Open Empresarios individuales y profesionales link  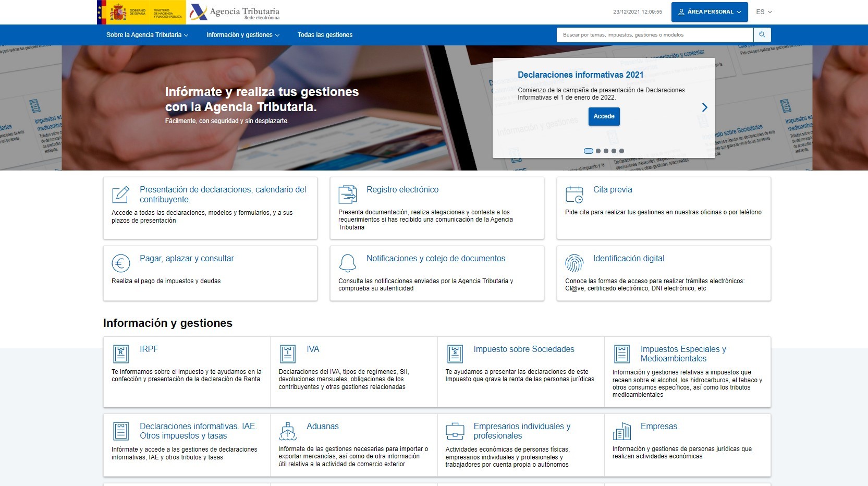522,431
